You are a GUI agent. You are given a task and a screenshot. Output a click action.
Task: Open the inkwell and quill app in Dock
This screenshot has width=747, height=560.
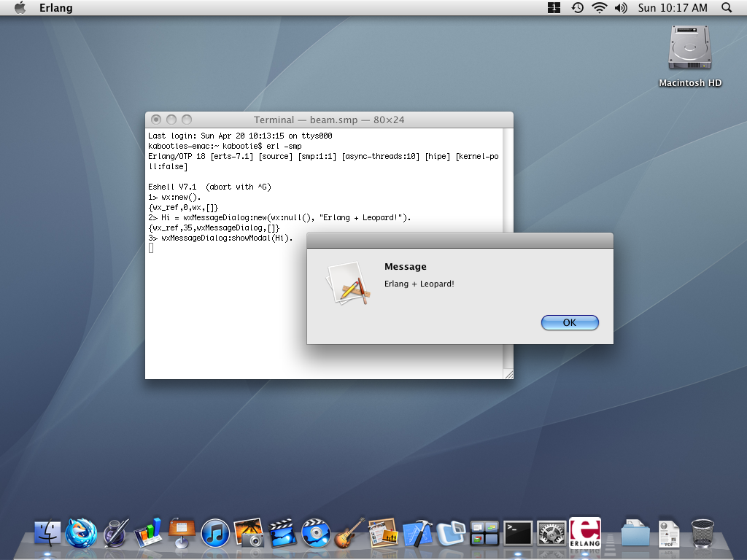click(x=115, y=532)
